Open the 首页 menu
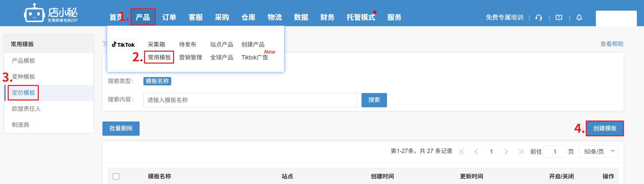The width and height of the screenshot is (644, 184). (x=116, y=17)
